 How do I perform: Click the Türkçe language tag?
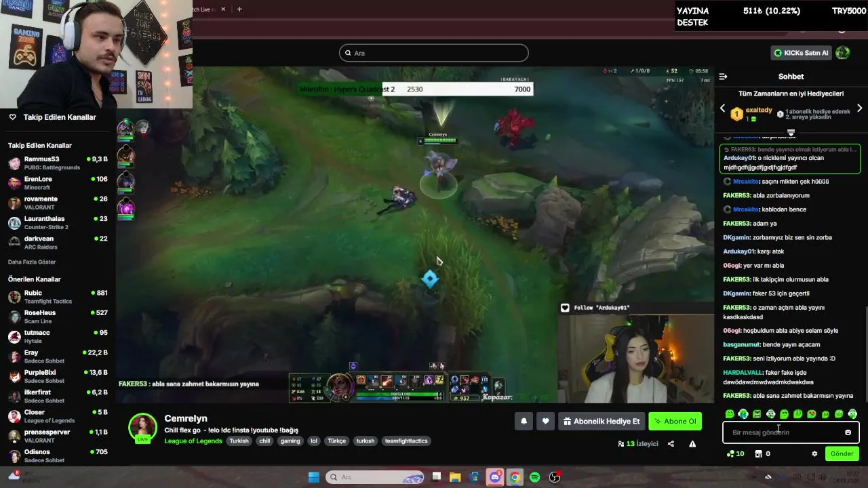click(x=337, y=441)
